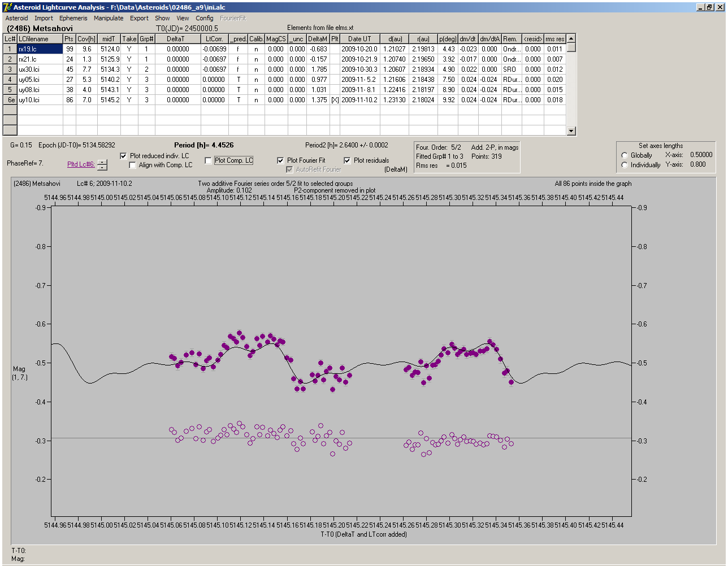Screen dimensions: 728x566
Task: Select Individually axes length radio button
Action: (x=625, y=165)
